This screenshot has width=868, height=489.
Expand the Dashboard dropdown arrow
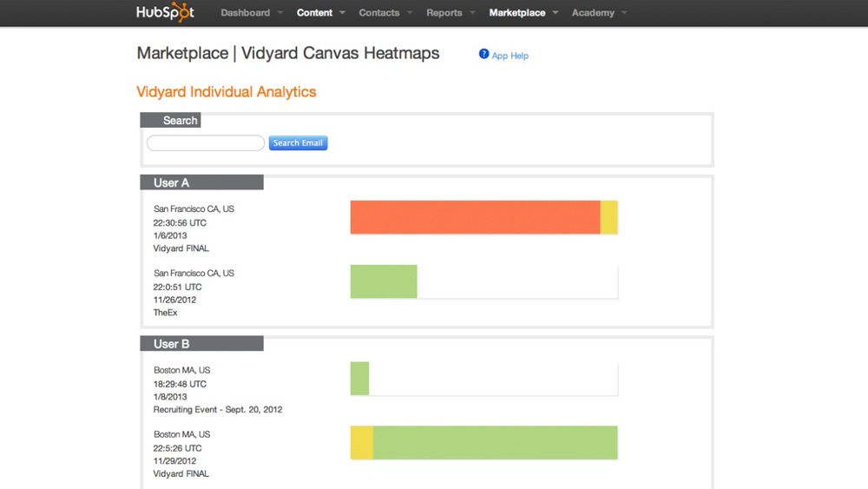click(x=280, y=12)
